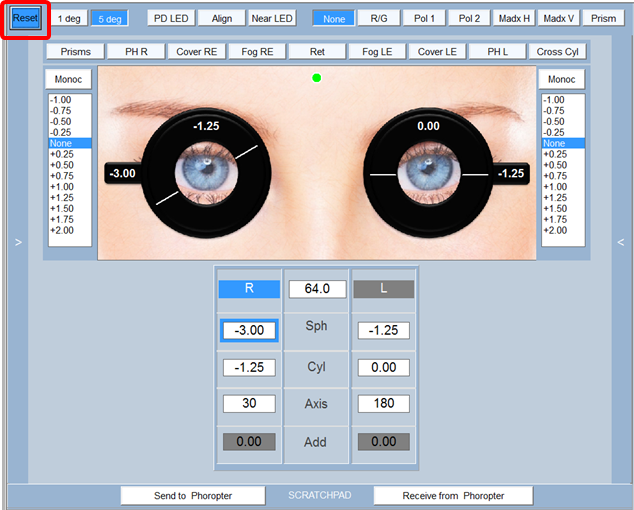Expand the right side panel arrow
This screenshot has height=510, width=634.
[x=621, y=242]
